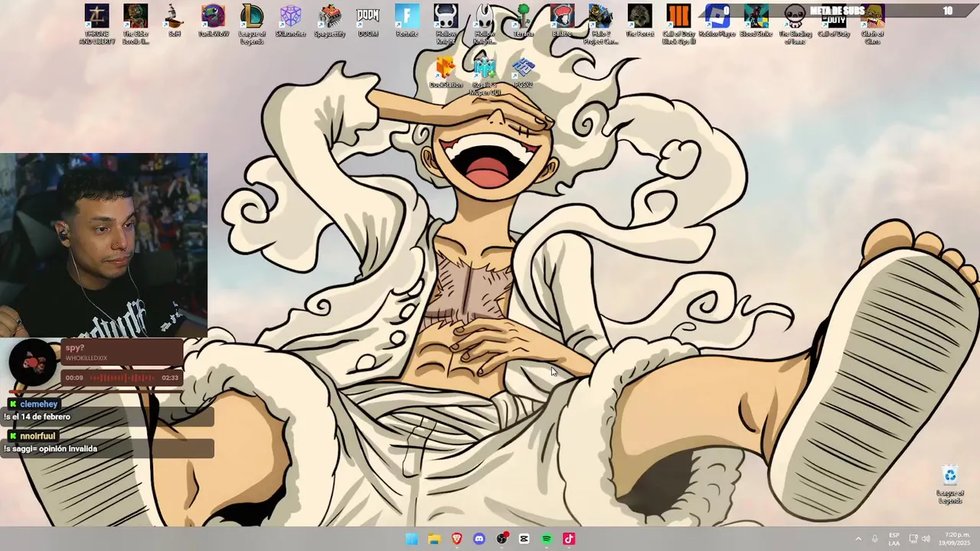Select the DuckStation emulator shortcut
Viewport: 980px width, 551px height.
click(446, 73)
